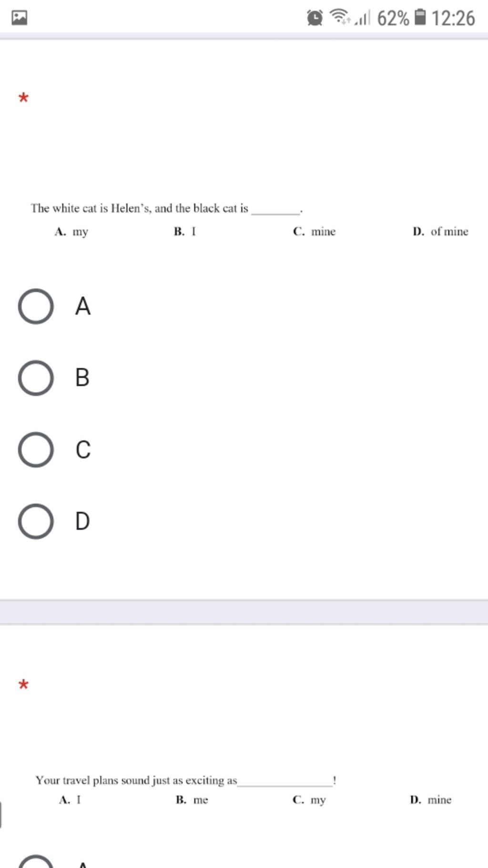
Task: Tap the 62% battery percentage text
Action: coord(393,18)
